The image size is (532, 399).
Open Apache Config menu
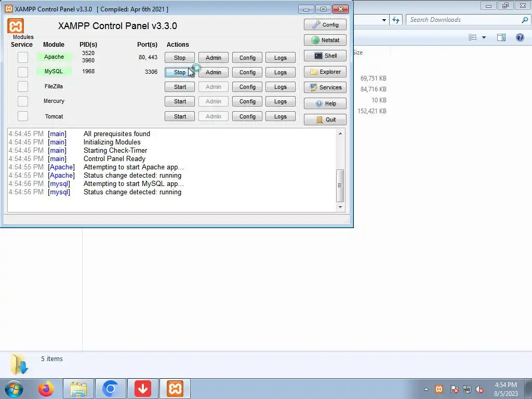(x=247, y=58)
